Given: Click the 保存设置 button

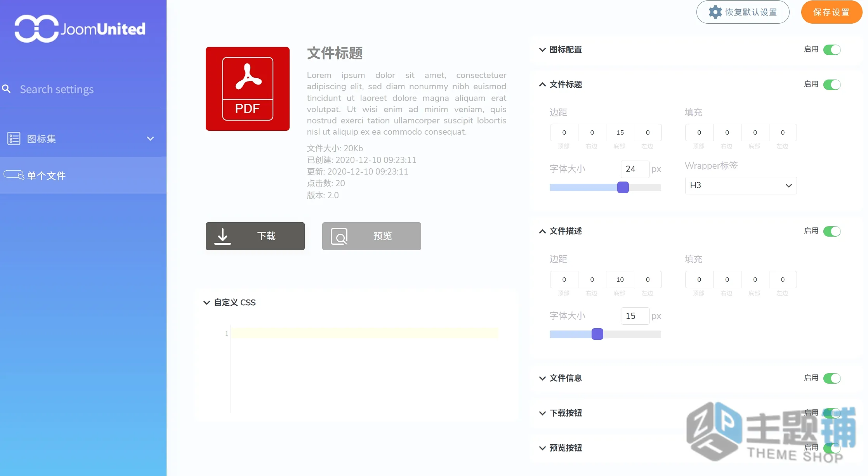Looking at the screenshot, I should (x=832, y=12).
